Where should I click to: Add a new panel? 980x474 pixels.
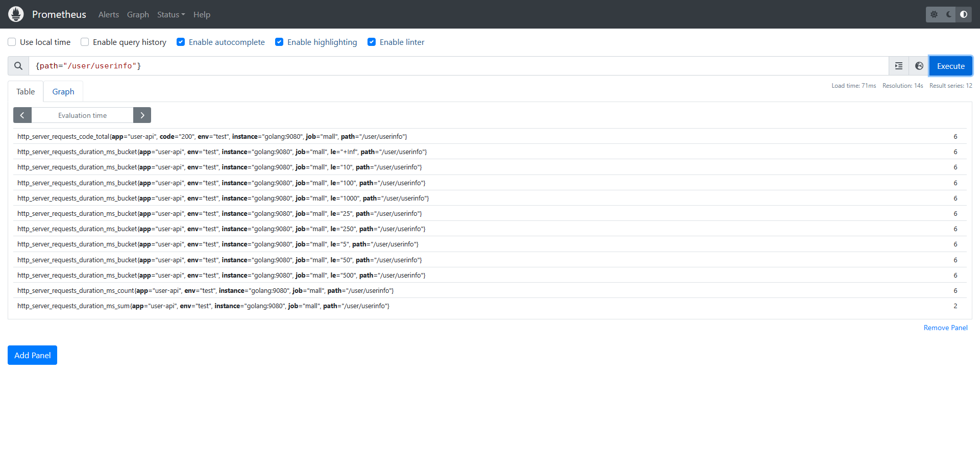pyautogui.click(x=32, y=355)
